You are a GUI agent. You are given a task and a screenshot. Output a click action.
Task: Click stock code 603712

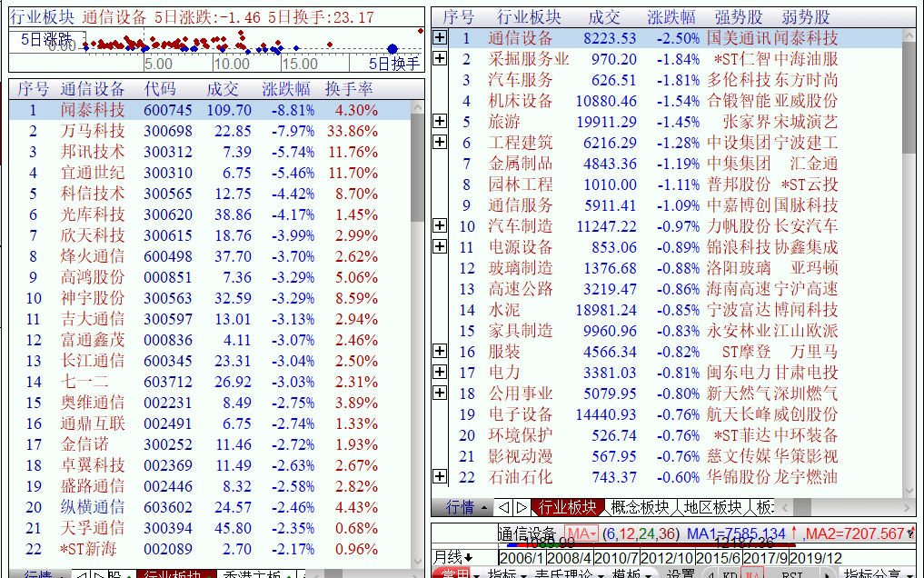pyautogui.click(x=168, y=382)
